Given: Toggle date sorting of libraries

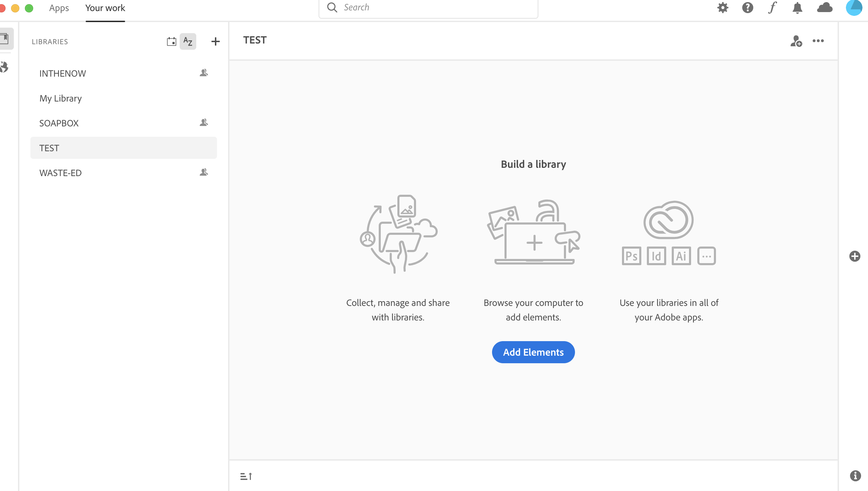Looking at the screenshot, I should coord(171,41).
